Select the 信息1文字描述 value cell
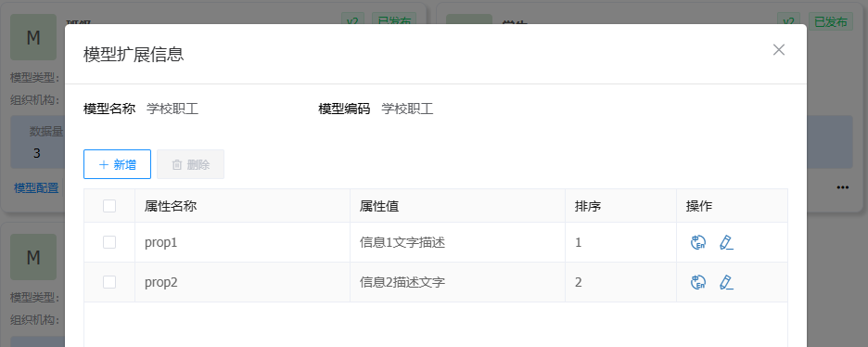The width and height of the screenshot is (868, 347). [457, 242]
